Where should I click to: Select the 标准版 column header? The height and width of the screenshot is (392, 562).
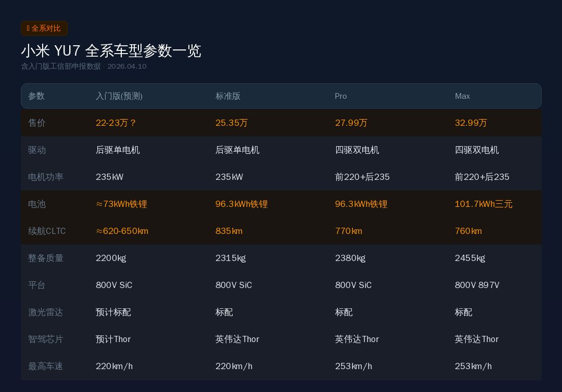[228, 96]
